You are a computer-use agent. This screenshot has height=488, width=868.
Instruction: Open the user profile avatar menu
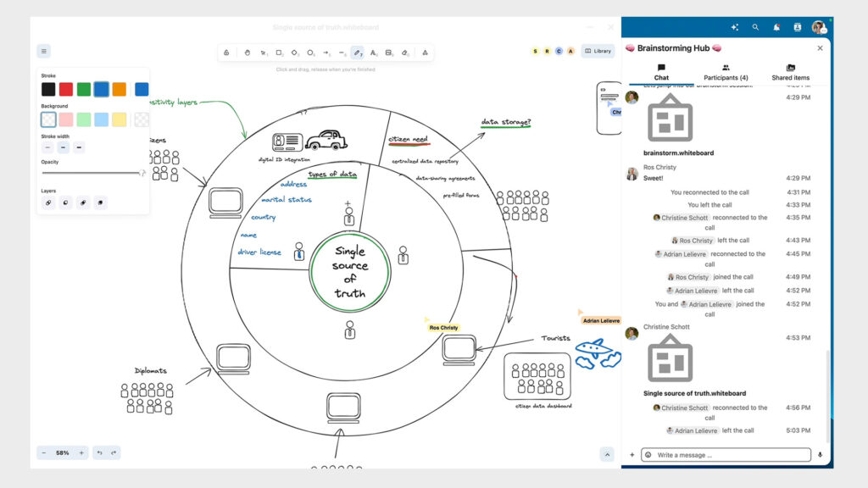click(819, 27)
